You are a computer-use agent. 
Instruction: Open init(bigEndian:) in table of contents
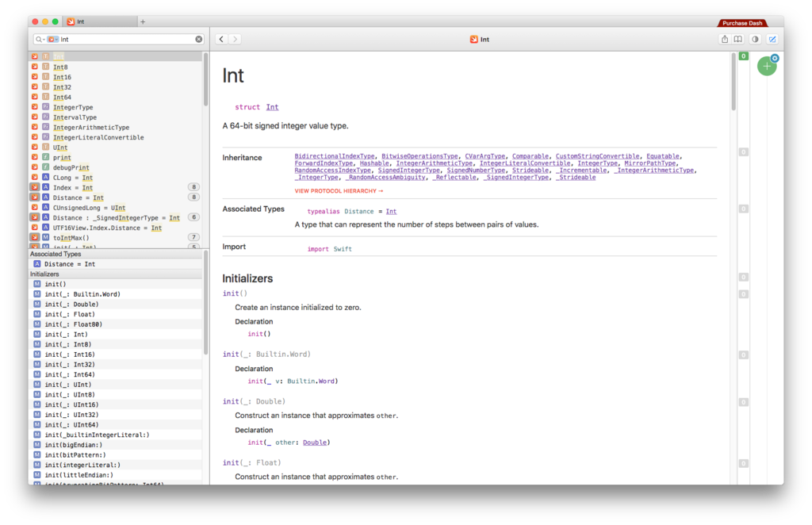point(116,445)
